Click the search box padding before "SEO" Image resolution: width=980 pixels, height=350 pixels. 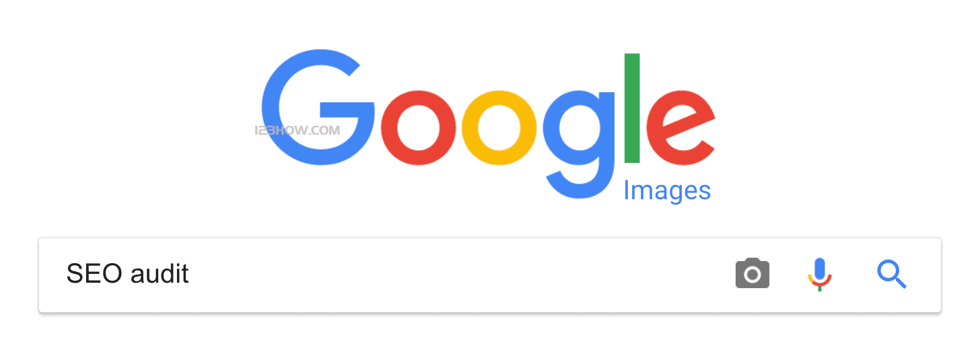coord(53,275)
